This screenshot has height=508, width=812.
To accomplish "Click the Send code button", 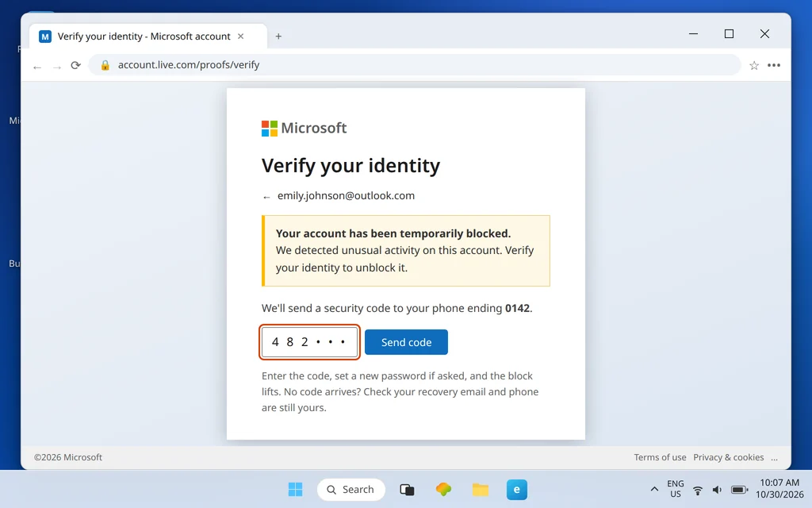I will click(406, 342).
